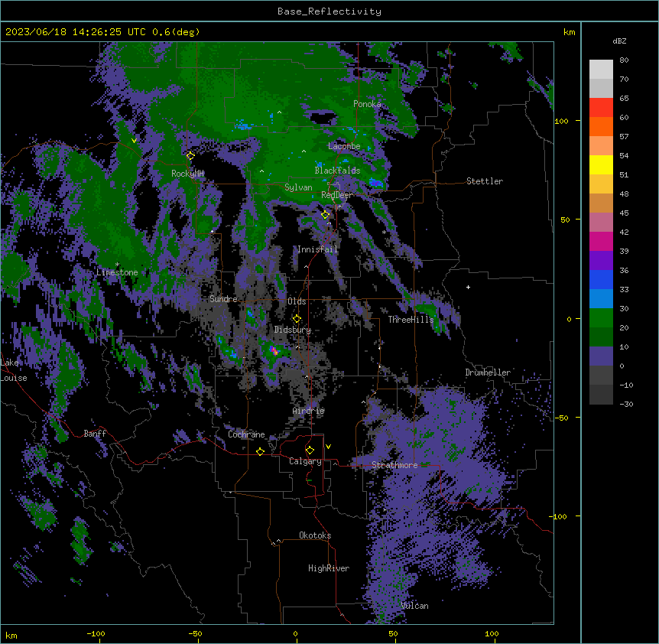Click the yellow diamond marker below RedDeer
659x644 pixels.
tap(325, 215)
